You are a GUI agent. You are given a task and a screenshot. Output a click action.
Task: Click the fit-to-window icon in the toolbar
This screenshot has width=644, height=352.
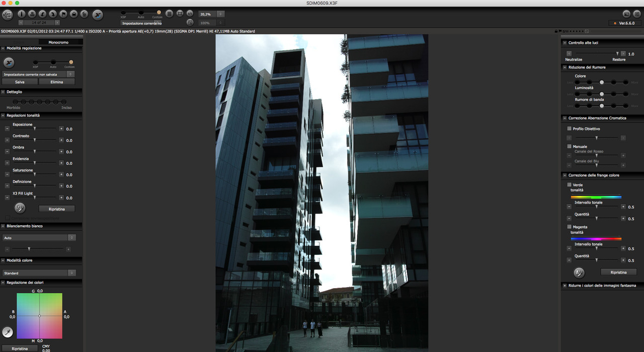click(x=180, y=14)
